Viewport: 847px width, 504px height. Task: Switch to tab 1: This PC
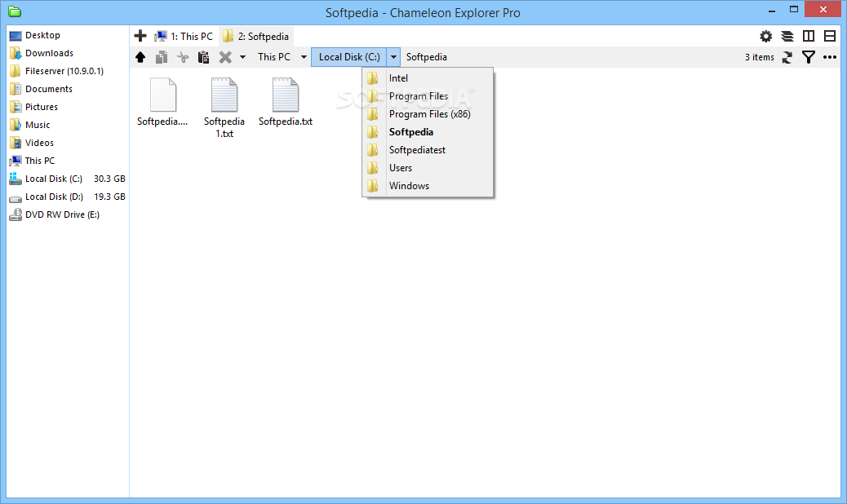tap(184, 36)
